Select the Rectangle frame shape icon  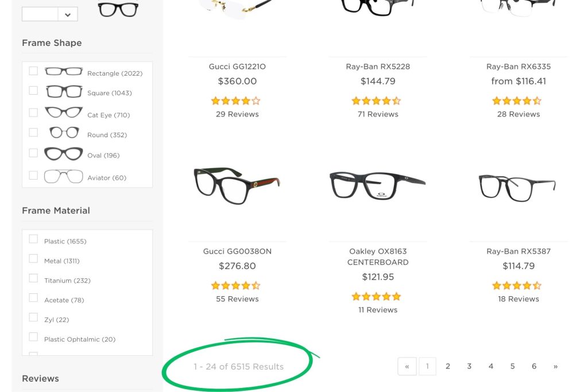pyautogui.click(x=63, y=71)
